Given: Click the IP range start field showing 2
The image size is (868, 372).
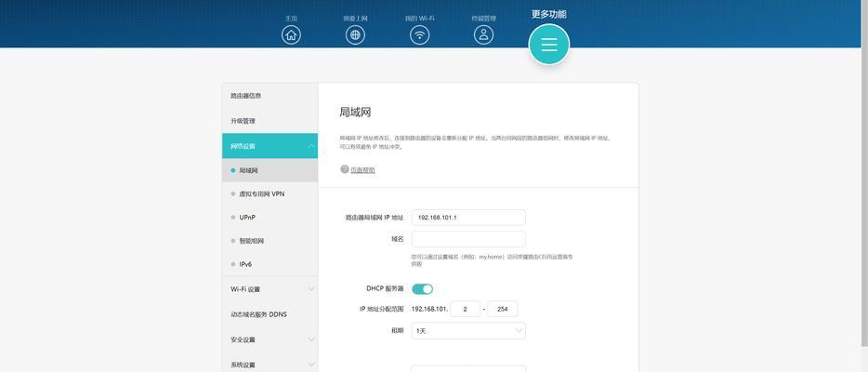Looking at the screenshot, I should coord(465,309).
